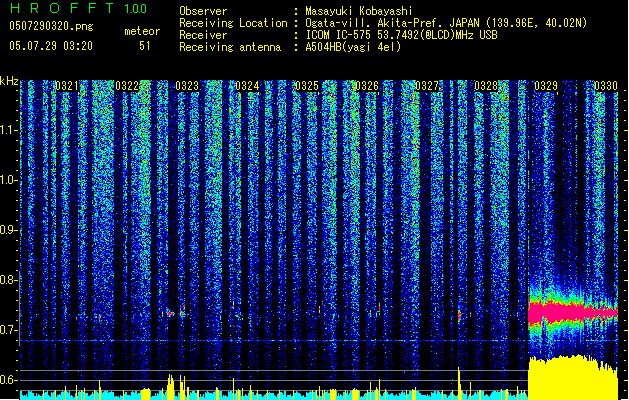Click the 0321 time marker
Image resolution: width=629 pixels, height=400 pixels.
[x=67, y=86]
